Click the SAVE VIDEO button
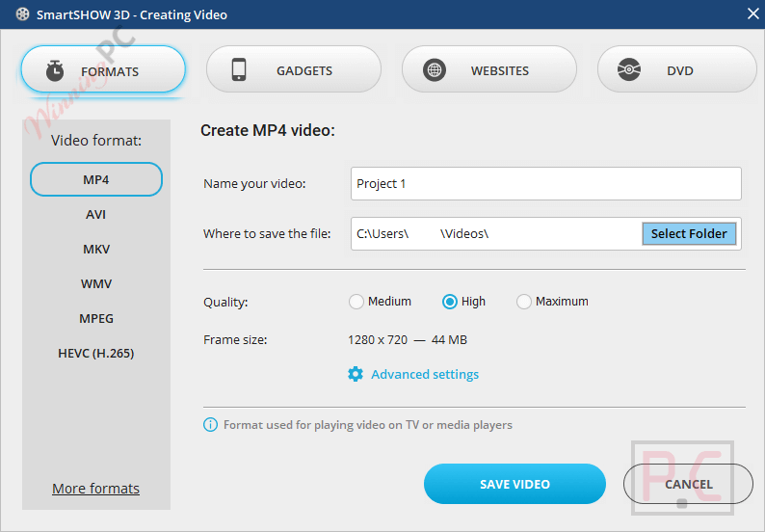The image size is (765, 532). [x=514, y=484]
